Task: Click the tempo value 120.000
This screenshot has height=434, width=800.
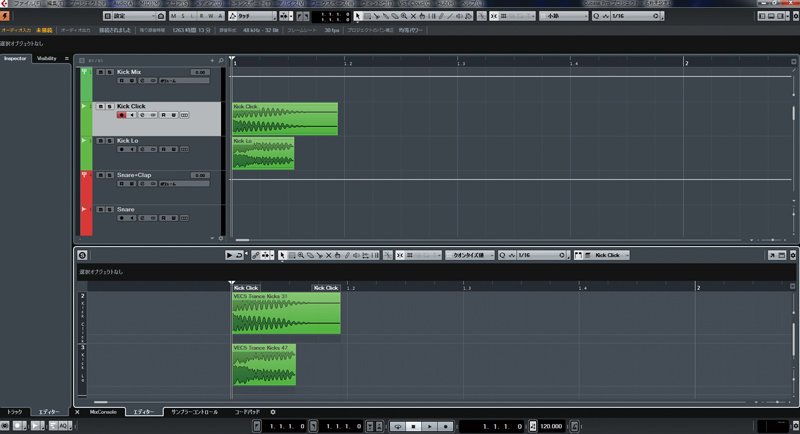Action: click(x=551, y=426)
